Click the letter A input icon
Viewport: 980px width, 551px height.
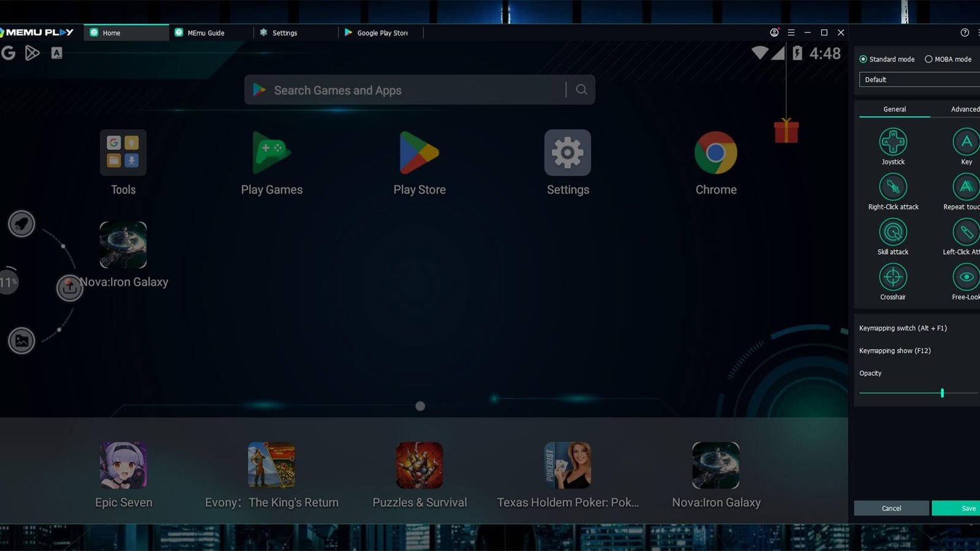click(56, 53)
